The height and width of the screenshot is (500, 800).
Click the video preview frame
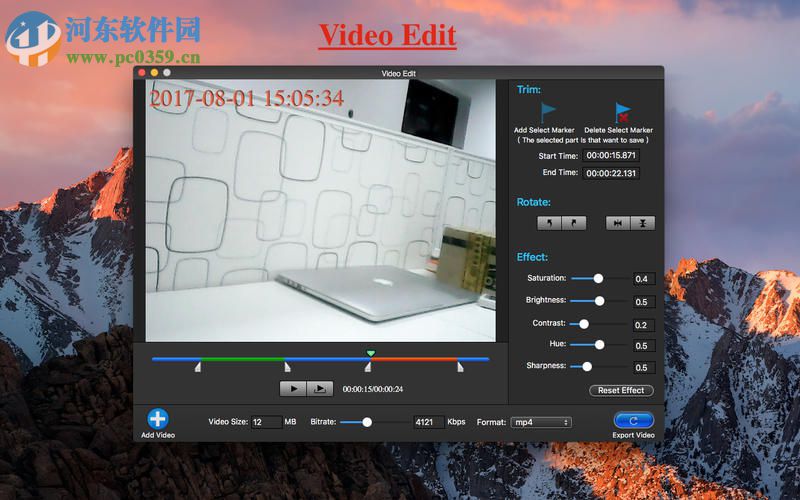tap(320, 210)
